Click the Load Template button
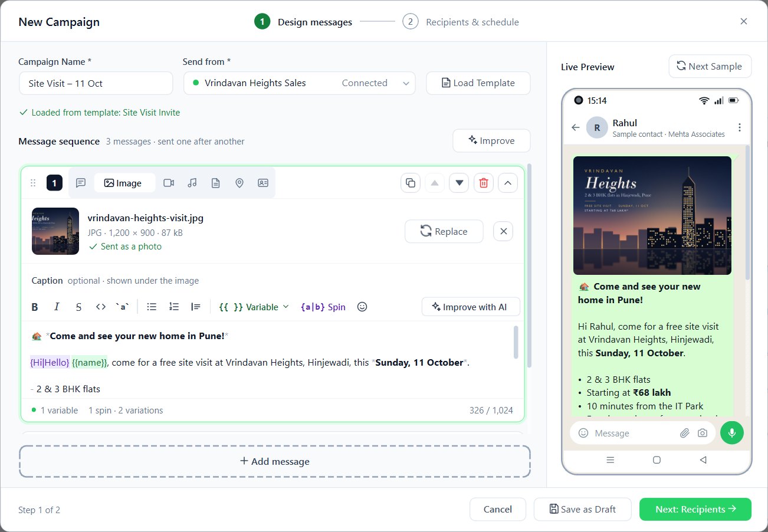768x532 pixels. click(478, 83)
